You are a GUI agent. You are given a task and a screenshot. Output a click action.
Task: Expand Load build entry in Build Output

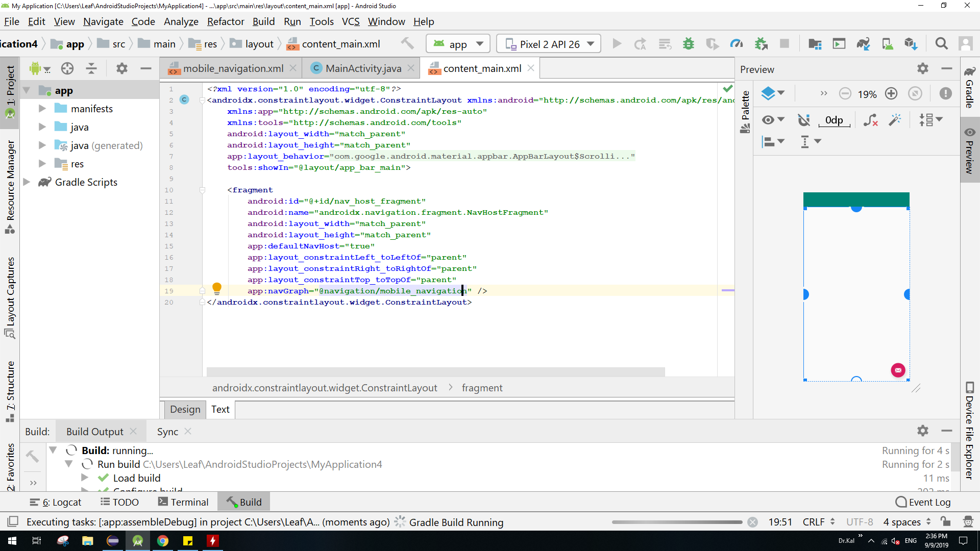click(85, 478)
